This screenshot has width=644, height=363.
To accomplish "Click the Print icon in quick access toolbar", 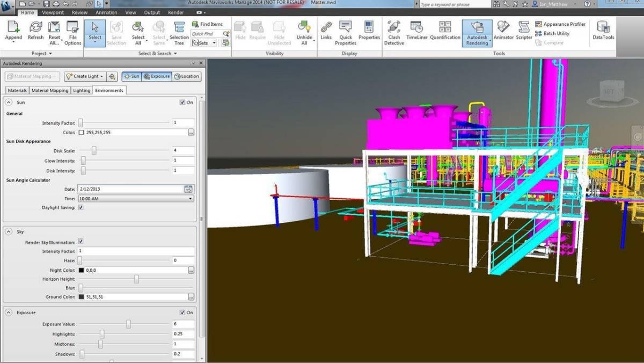I will click(x=56, y=4).
